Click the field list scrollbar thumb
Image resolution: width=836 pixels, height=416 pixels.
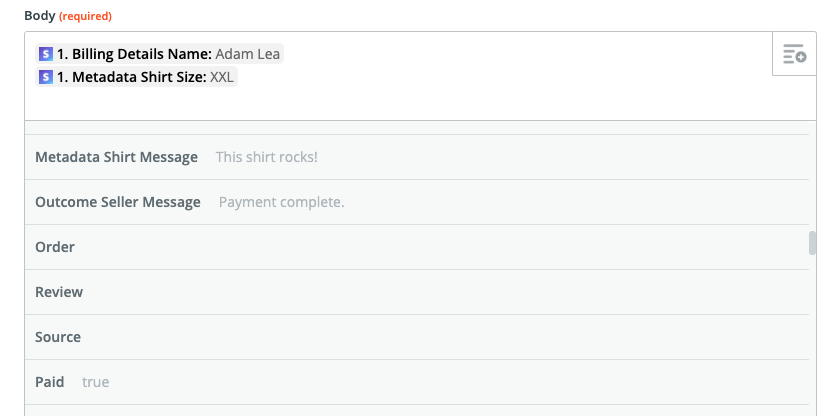pyautogui.click(x=812, y=243)
